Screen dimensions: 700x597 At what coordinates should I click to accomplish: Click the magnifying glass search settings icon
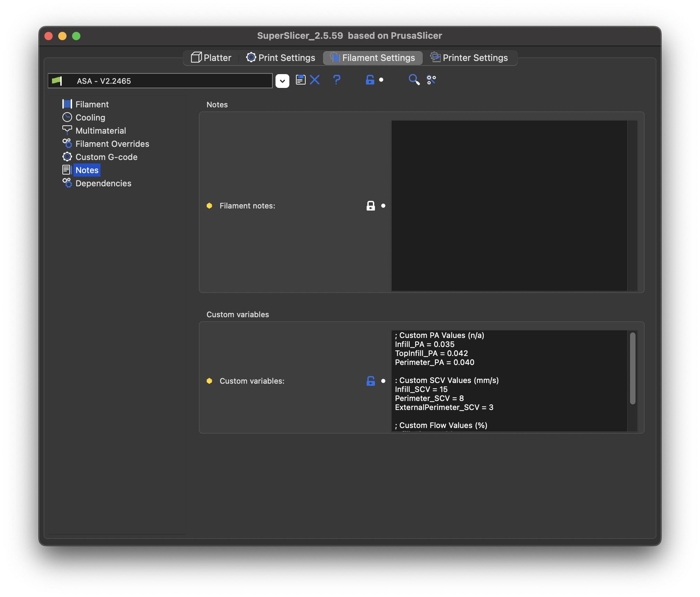coord(414,80)
